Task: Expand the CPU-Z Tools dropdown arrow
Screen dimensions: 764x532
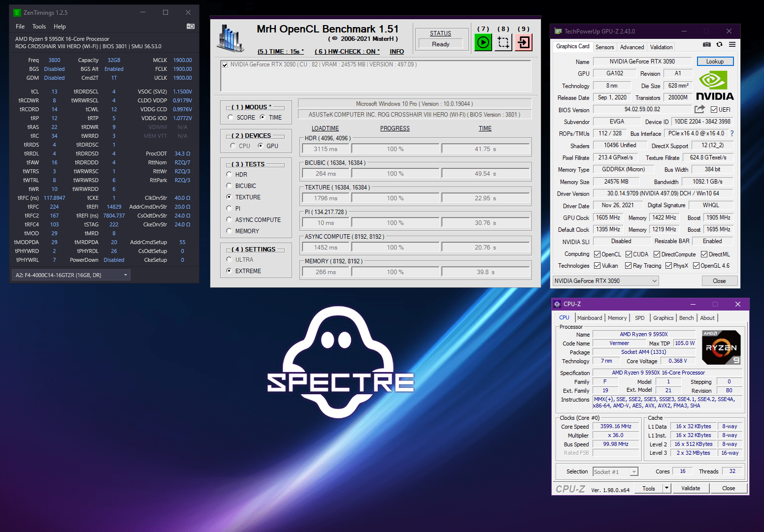Action: point(666,488)
